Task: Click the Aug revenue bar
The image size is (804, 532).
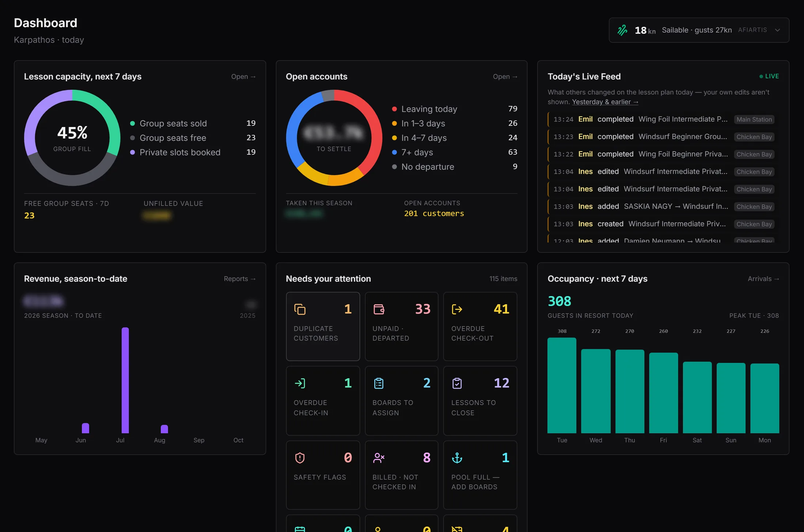Action: (x=164, y=429)
